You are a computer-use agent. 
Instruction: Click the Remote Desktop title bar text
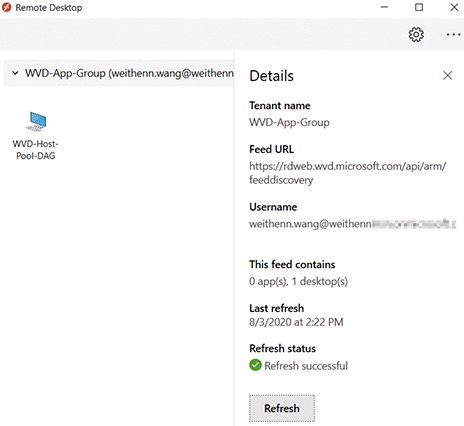pyautogui.click(x=49, y=7)
